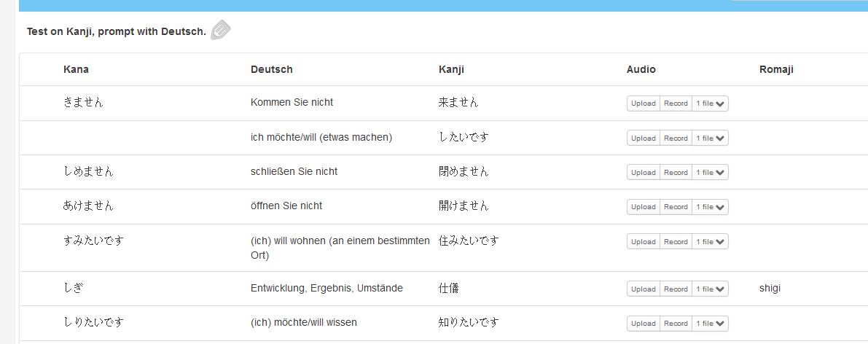Record audio for the 仕儀 row

pos(676,289)
